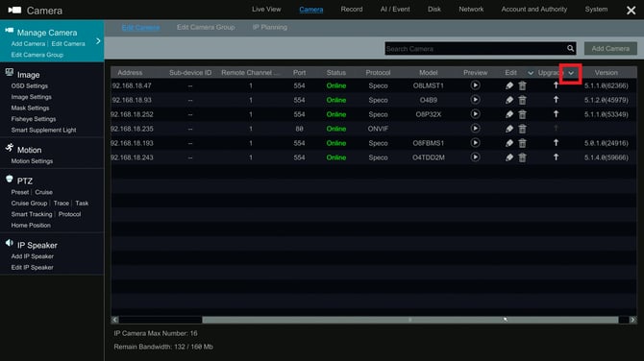This screenshot has width=644, height=361.
Task: Delete camera O8P32X with trash icon
Action: point(523,114)
